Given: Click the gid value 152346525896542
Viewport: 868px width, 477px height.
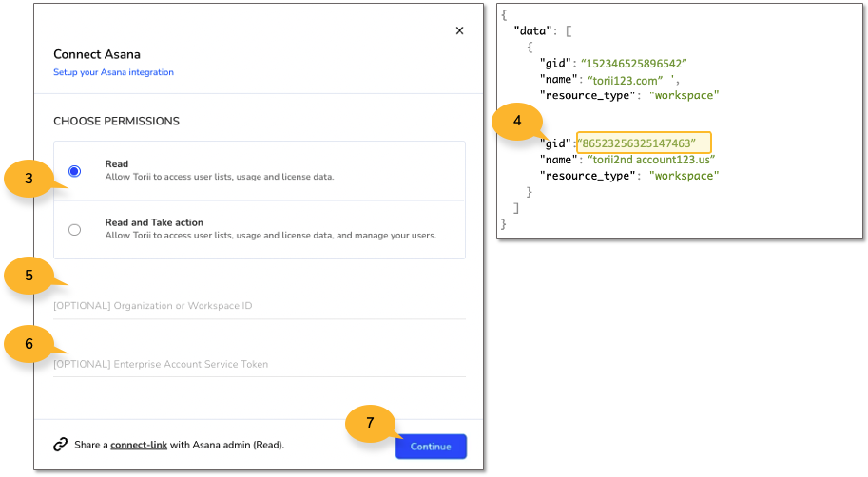Looking at the screenshot, I should coord(634,64).
